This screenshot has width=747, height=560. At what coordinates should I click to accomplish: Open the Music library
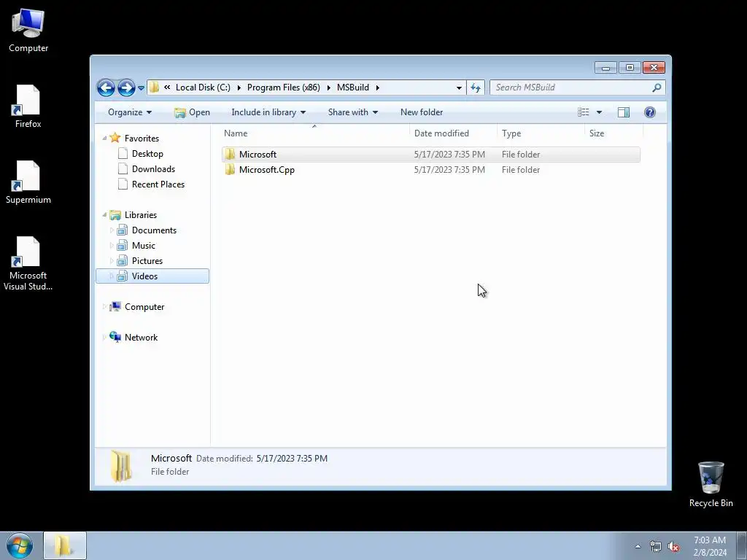[144, 246]
